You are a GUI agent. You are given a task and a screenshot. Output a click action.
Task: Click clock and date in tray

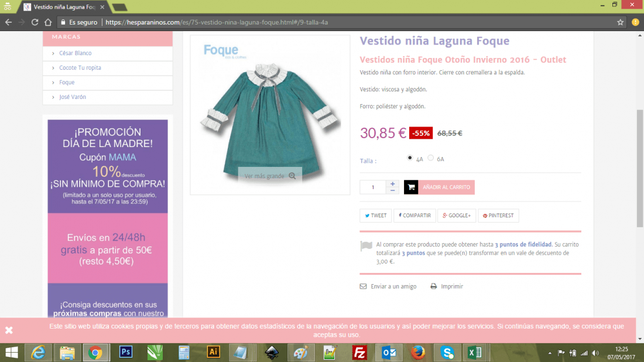click(x=621, y=353)
